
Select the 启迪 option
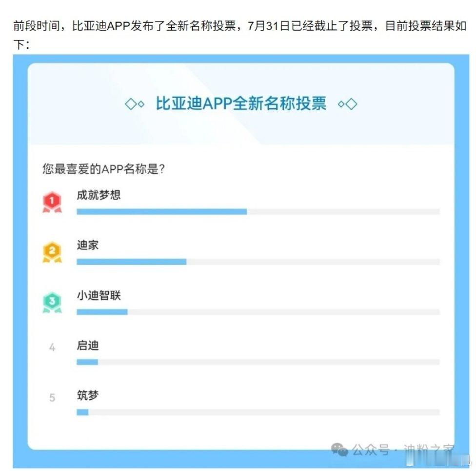[x=87, y=345]
